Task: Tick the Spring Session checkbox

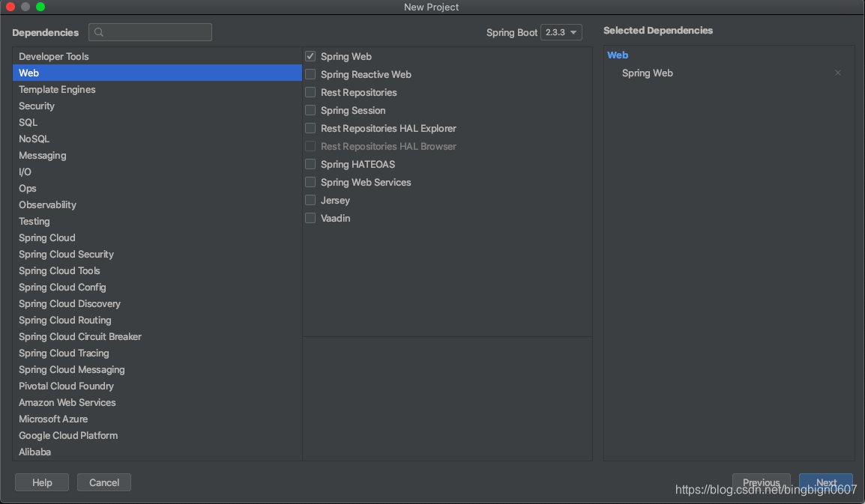Action: click(x=310, y=110)
